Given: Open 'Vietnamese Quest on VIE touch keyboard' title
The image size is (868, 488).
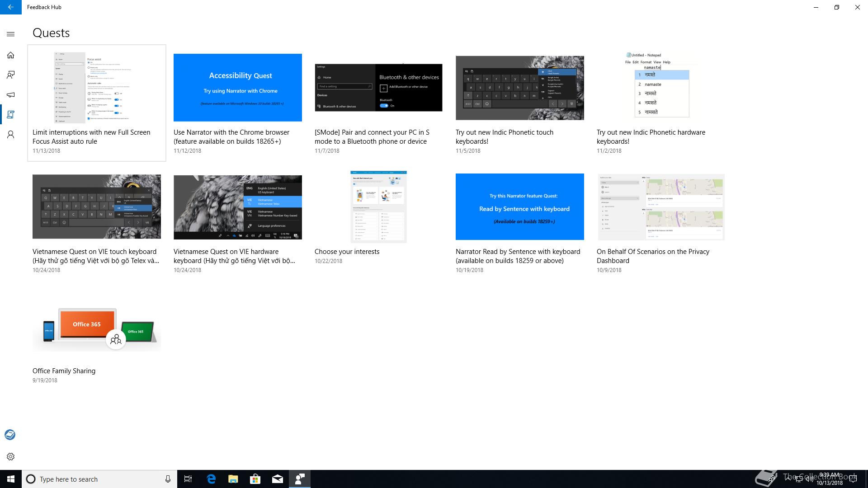Looking at the screenshot, I should [96, 256].
